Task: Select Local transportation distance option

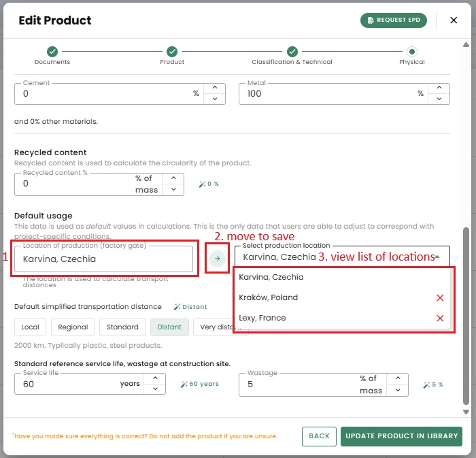Action: click(x=30, y=327)
